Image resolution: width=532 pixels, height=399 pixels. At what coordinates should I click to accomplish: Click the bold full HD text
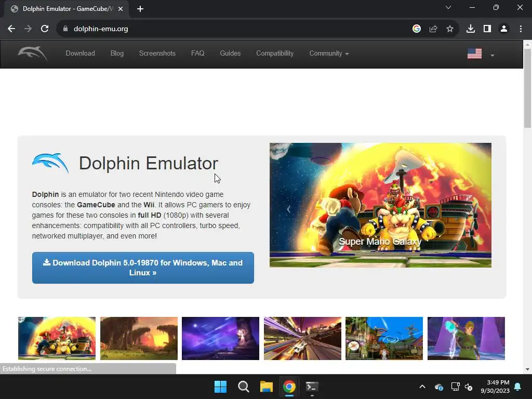coord(150,216)
